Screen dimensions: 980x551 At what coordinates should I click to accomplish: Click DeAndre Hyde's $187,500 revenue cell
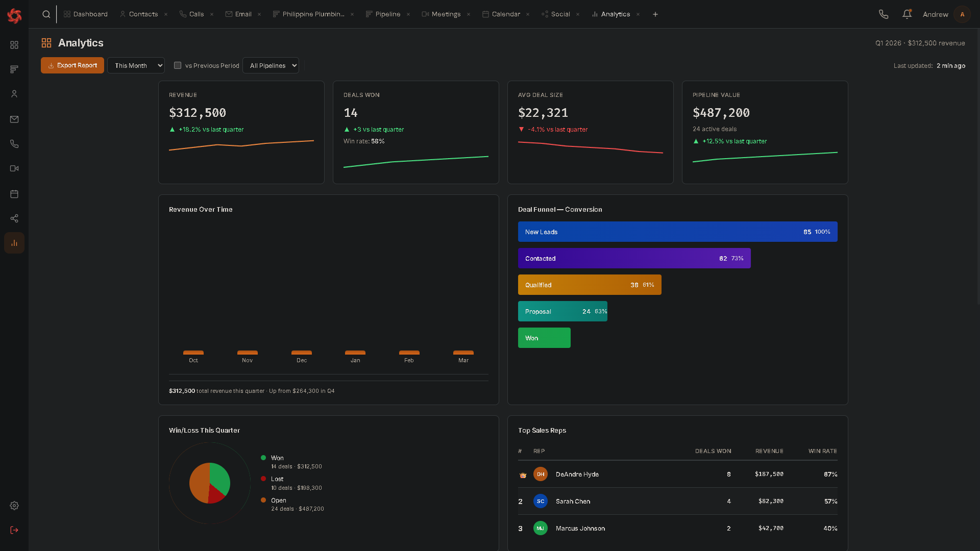769,474
